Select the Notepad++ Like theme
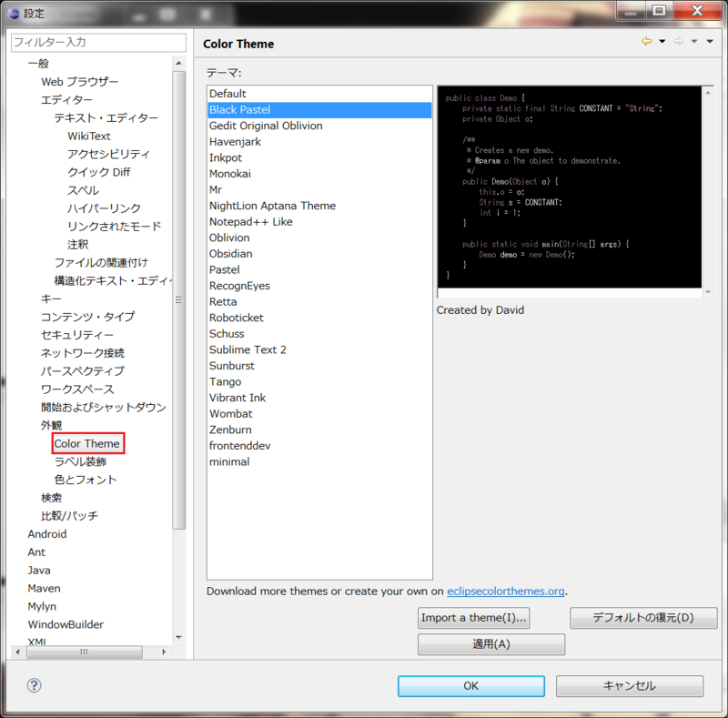Viewport: 728px width, 718px height. (x=319, y=221)
